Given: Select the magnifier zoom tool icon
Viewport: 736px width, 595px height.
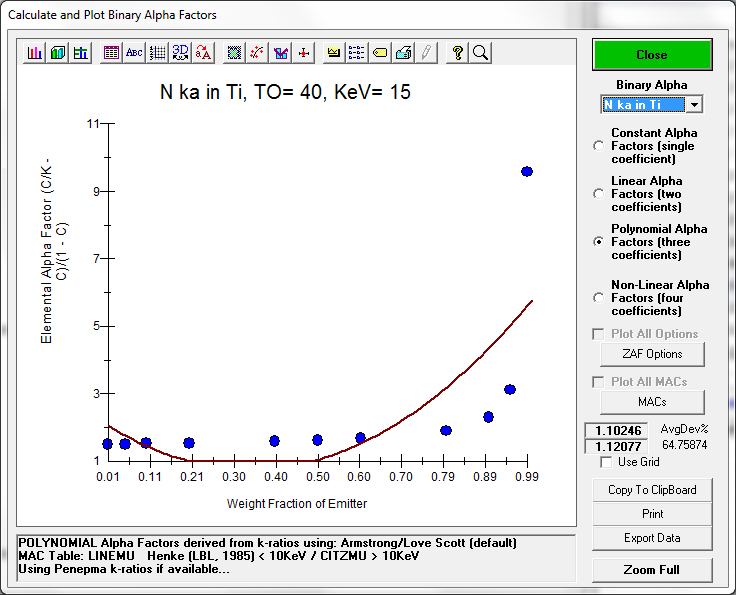Looking at the screenshot, I should tap(480, 53).
